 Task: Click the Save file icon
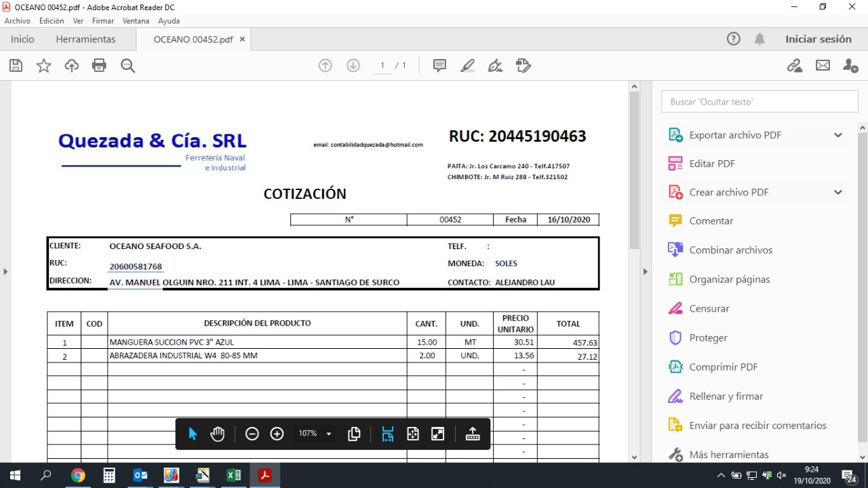coord(16,66)
